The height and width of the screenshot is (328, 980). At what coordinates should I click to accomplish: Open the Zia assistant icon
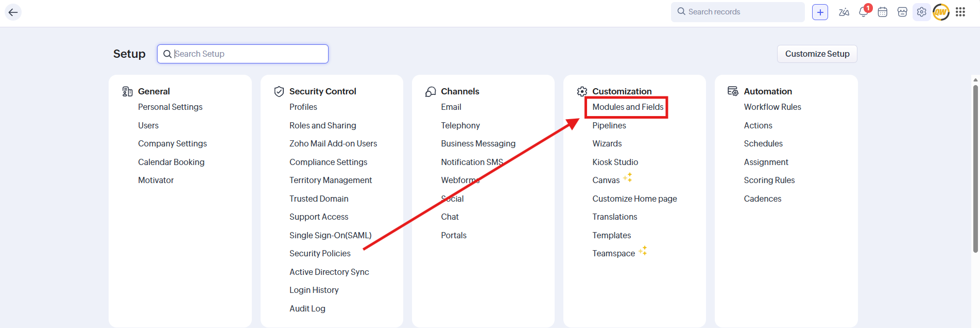point(844,12)
